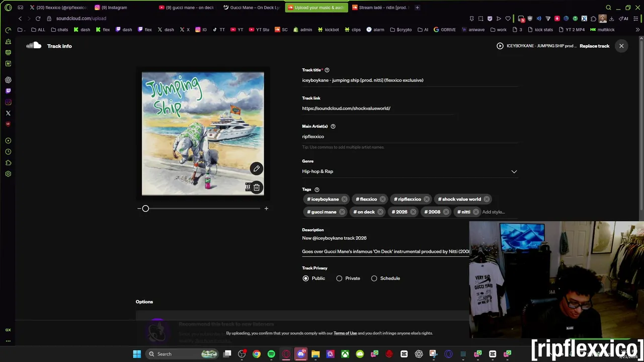Screen dimensions: 644x362
Task: Switch to gucci mane on deck YouTube tab
Action: point(187,8)
